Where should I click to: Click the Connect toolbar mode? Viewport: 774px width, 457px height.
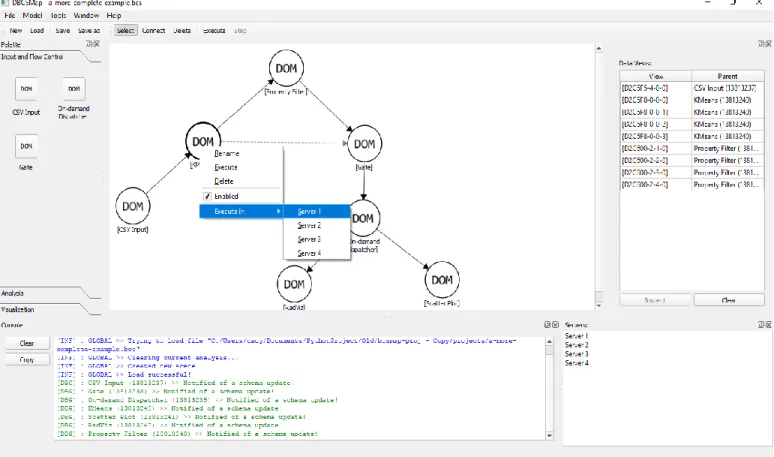coord(154,31)
